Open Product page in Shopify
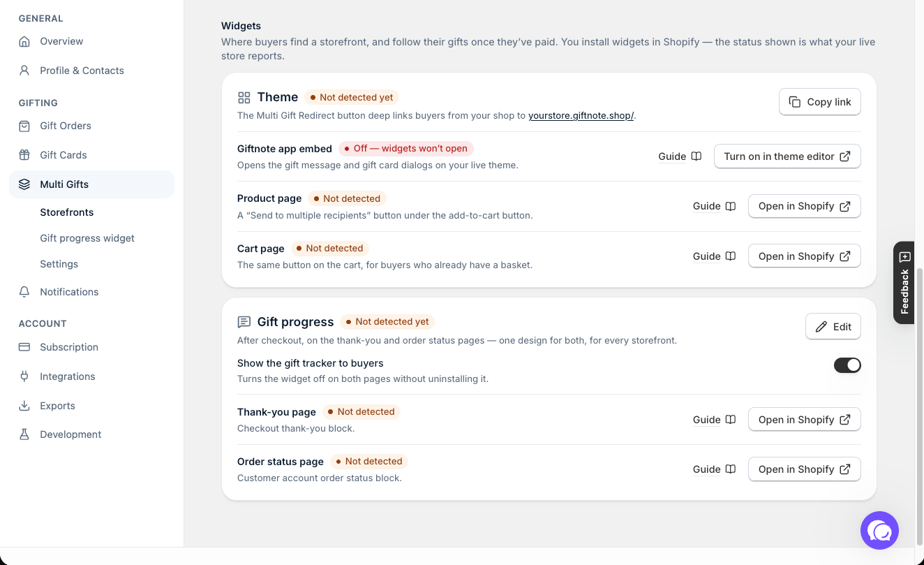This screenshot has height=565, width=924. tap(805, 206)
